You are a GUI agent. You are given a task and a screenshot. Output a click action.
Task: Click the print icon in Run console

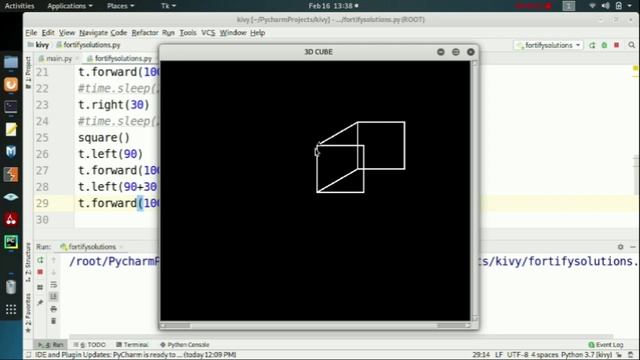53,309
